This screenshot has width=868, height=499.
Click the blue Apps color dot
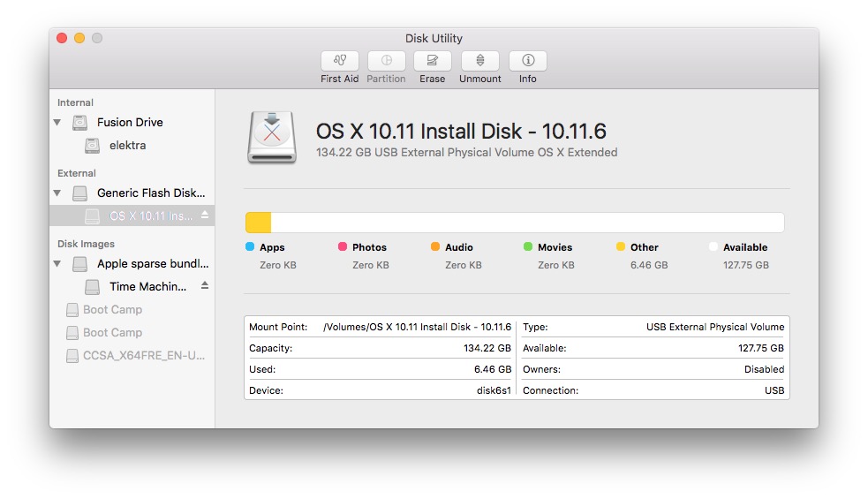[250, 246]
